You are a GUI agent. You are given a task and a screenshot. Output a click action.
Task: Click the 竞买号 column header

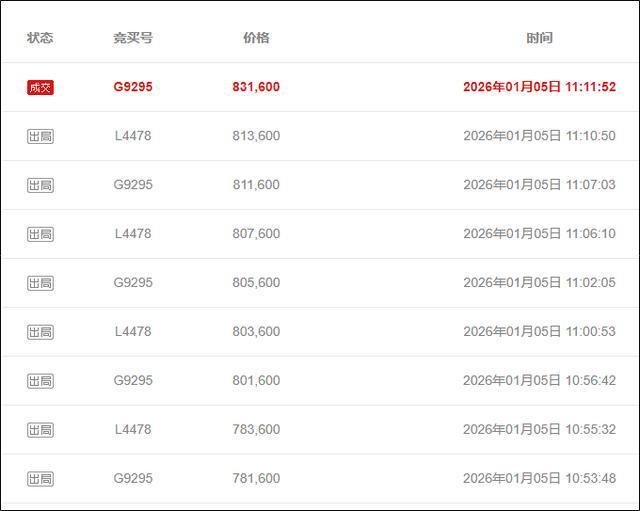tap(133, 38)
